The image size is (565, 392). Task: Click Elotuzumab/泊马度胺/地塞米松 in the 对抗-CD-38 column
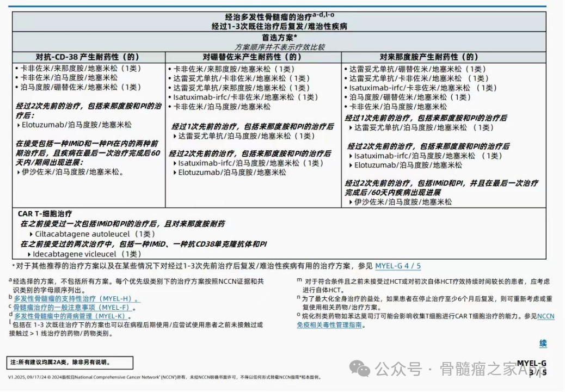(x=76, y=125)
